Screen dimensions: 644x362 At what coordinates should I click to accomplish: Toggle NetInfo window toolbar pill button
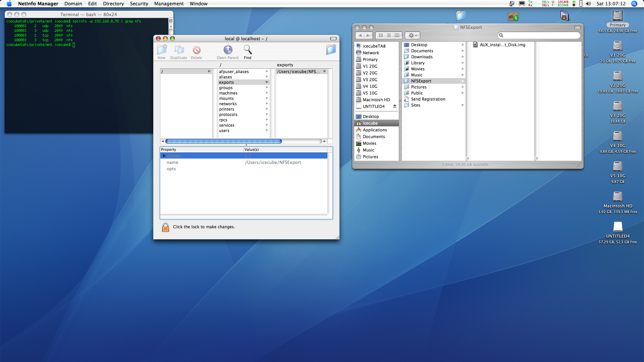[x=333, y=39]
